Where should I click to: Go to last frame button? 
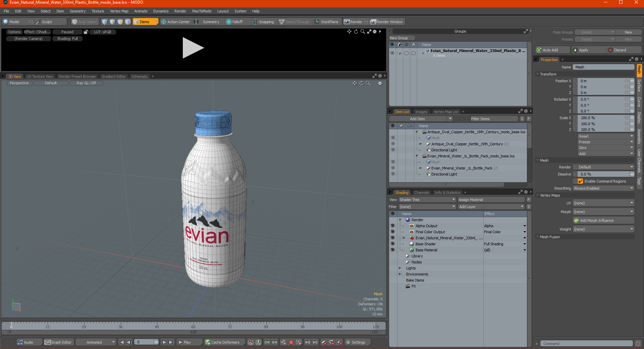point(171,342)
